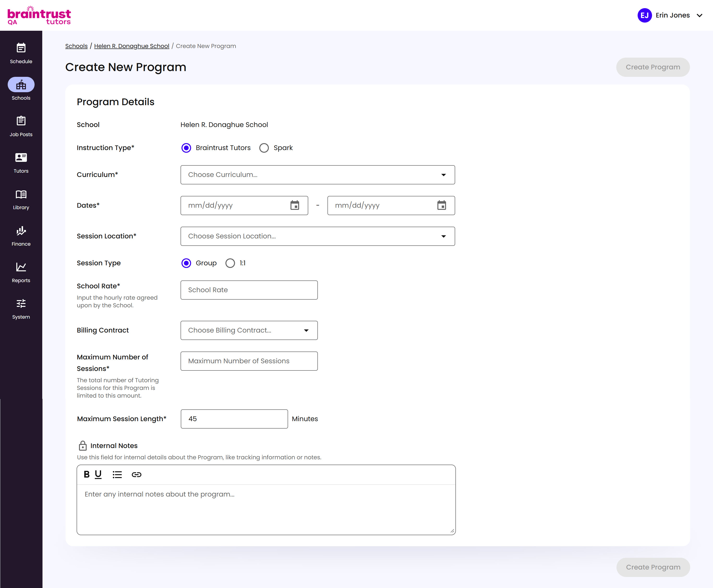This screenshot has width=713, height=588.
Task: Toggle bold in Internal Notes editor
Action: [87, 474]
